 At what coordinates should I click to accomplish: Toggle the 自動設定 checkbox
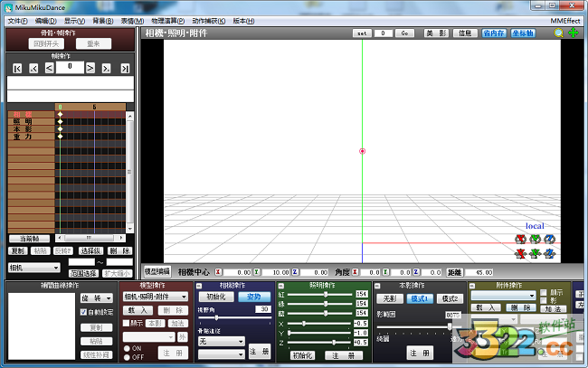pyautogui.click(x=82, y=311)
